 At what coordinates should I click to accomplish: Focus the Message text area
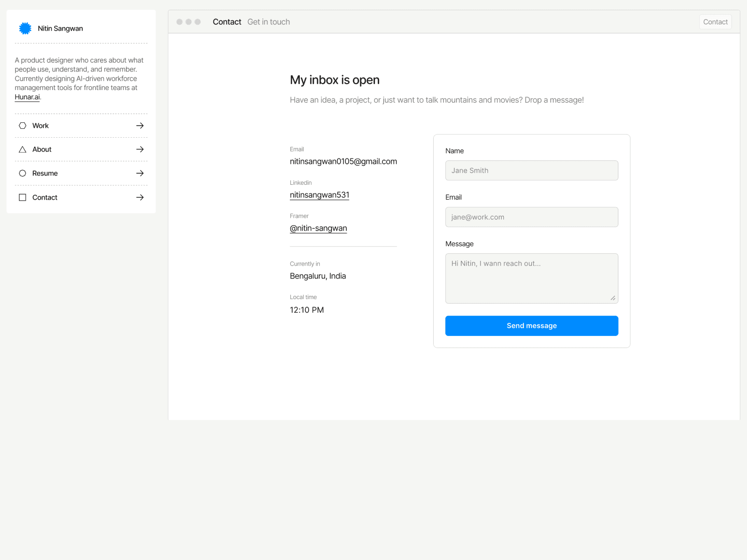coord(532,279)
